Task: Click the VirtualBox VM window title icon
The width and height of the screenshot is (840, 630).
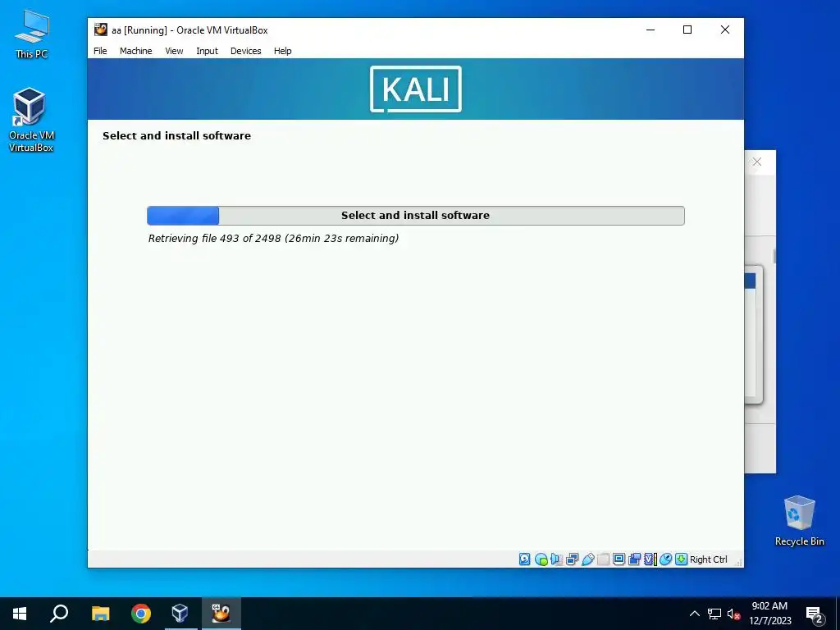Action: tap(101, 30)
